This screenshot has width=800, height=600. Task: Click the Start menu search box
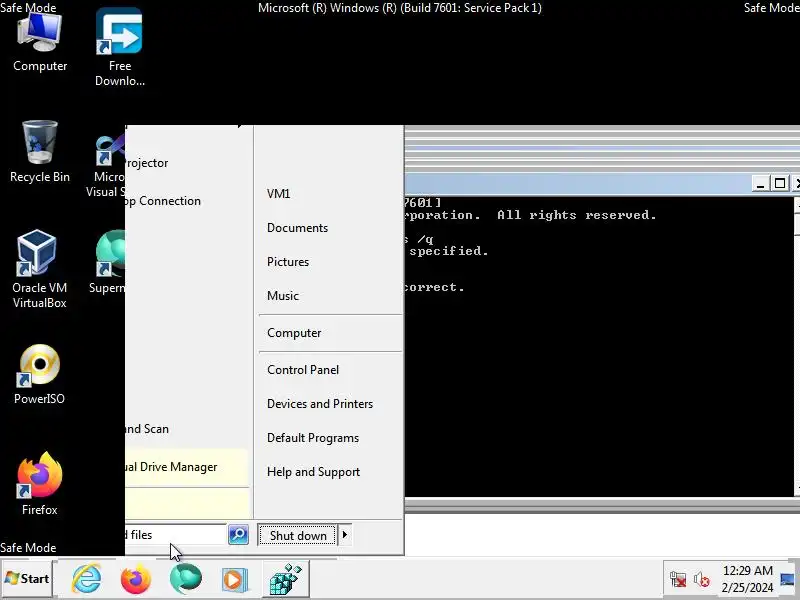176,535
